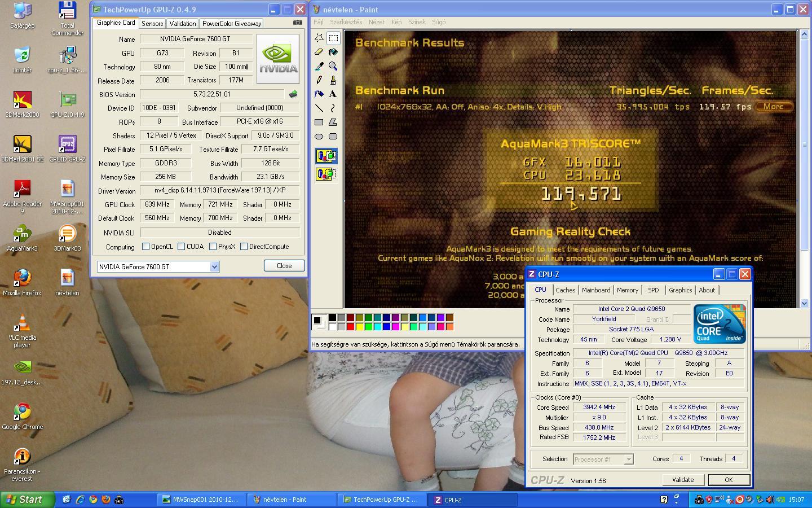Launch Total Commander from the desktop
Image resolution: width=812 pixels, height=508 pixels.
pyautogui.click(x=67, y=19)
